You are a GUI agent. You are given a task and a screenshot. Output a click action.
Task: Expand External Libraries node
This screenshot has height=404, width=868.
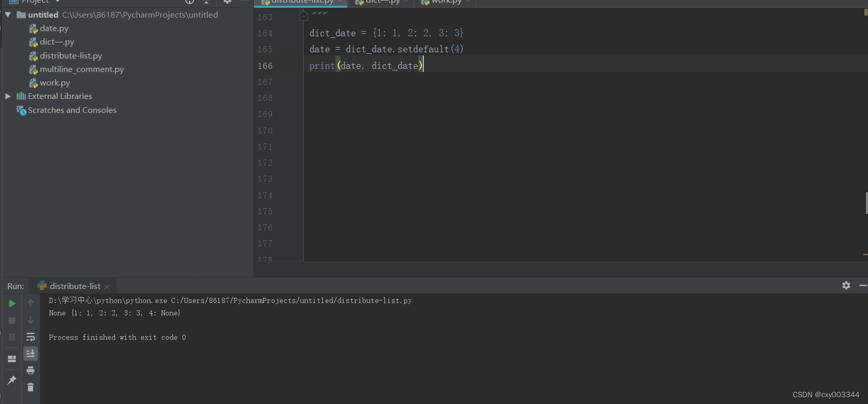coord(8,96)
